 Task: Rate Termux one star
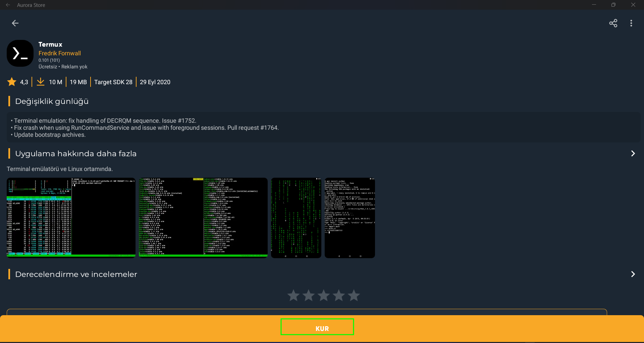(293, 295)
